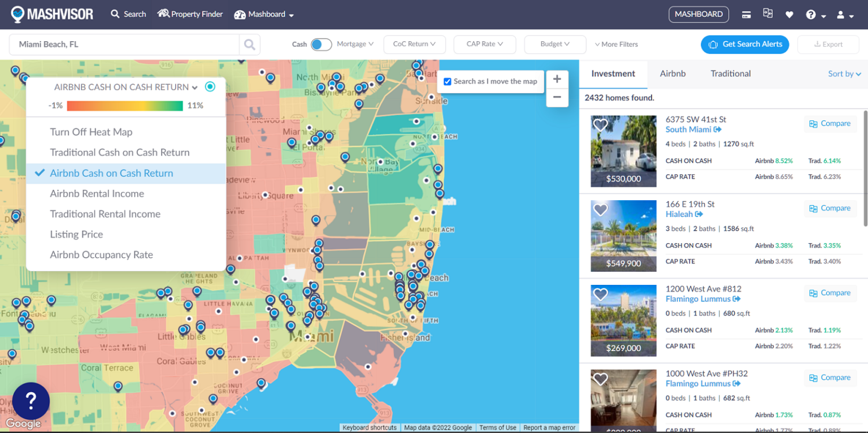Uncheck Search as I move the map
This screenshot has height=433, width=868.
448,81
